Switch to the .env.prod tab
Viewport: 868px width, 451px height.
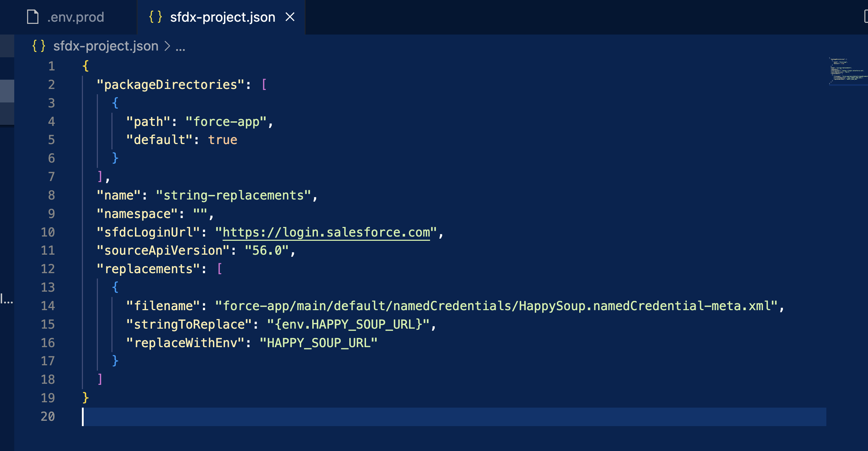tap(68, 17)
